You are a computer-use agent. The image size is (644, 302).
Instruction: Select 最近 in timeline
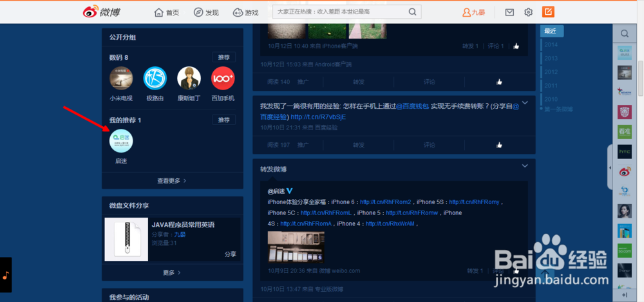point(552,31)
